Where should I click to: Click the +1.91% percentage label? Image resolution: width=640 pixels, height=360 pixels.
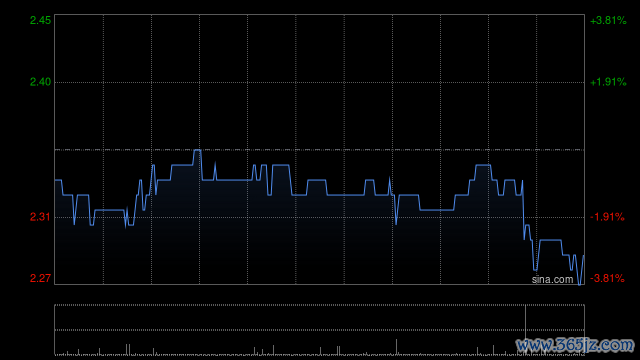pos(608,82)
